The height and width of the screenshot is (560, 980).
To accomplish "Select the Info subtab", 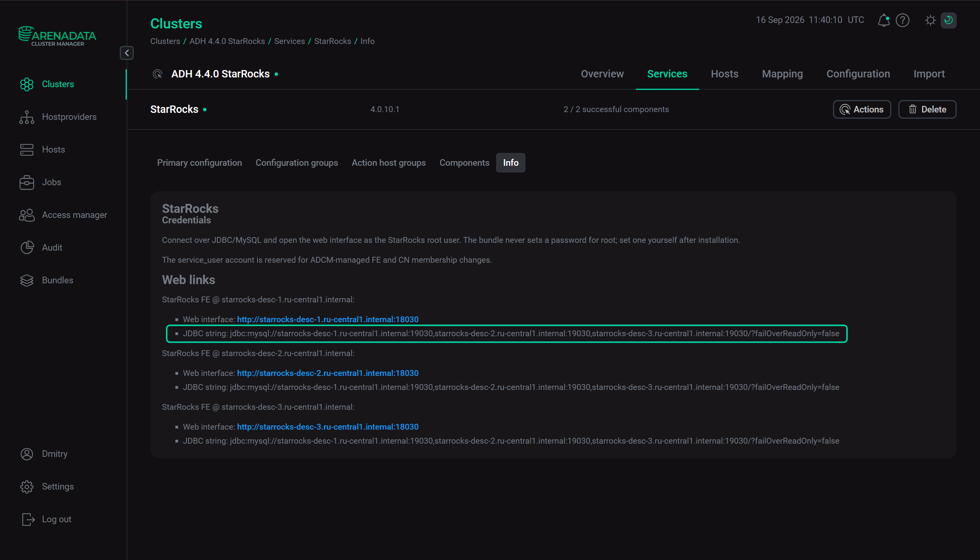I will [x=511, y=163].
